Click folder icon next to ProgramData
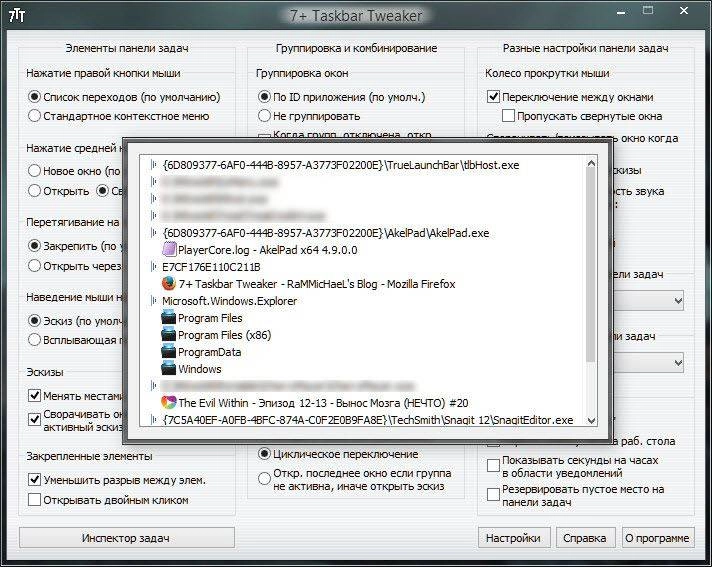Screen dimensions: 712x567 pyautogui.click(x=168, y=351)
